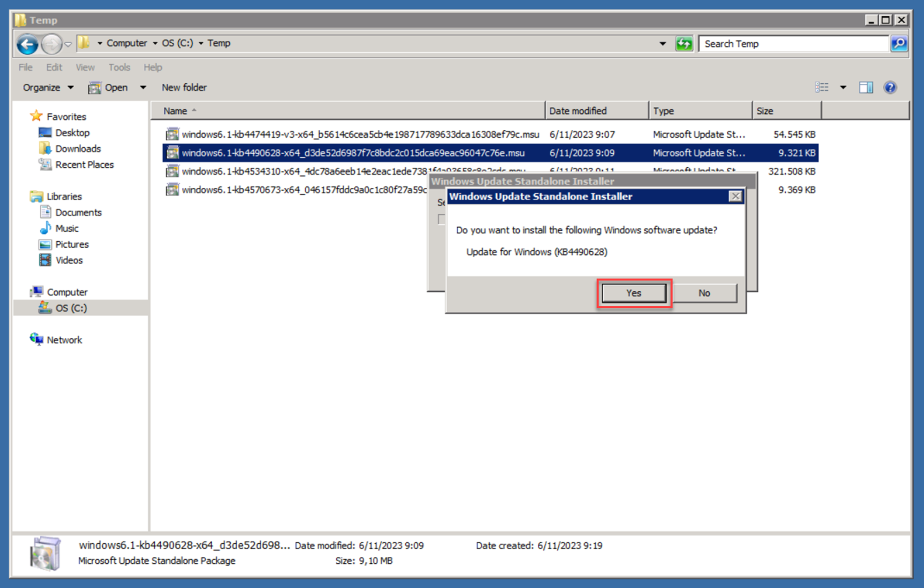Open the preview pane icon

click(865, 87)
